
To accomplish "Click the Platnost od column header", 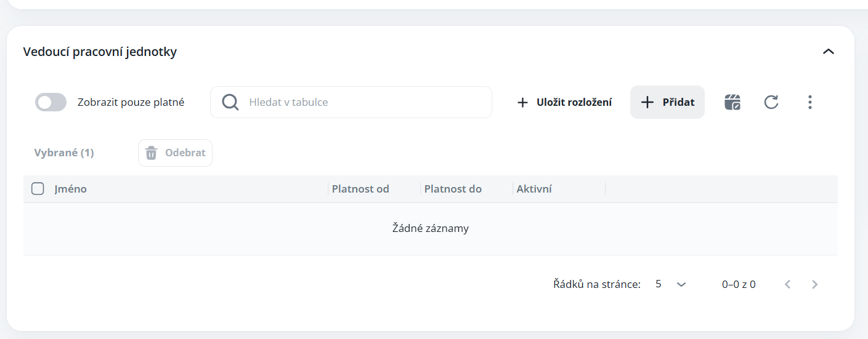I will point(360,189).
